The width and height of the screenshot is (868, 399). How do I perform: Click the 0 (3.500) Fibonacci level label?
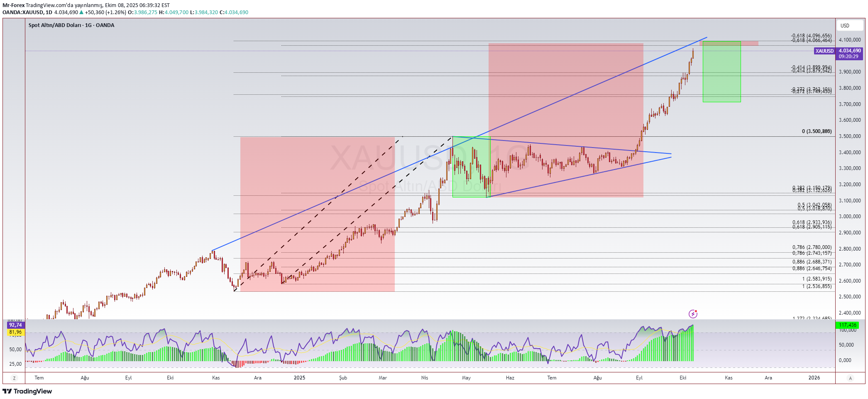(816, 131)
